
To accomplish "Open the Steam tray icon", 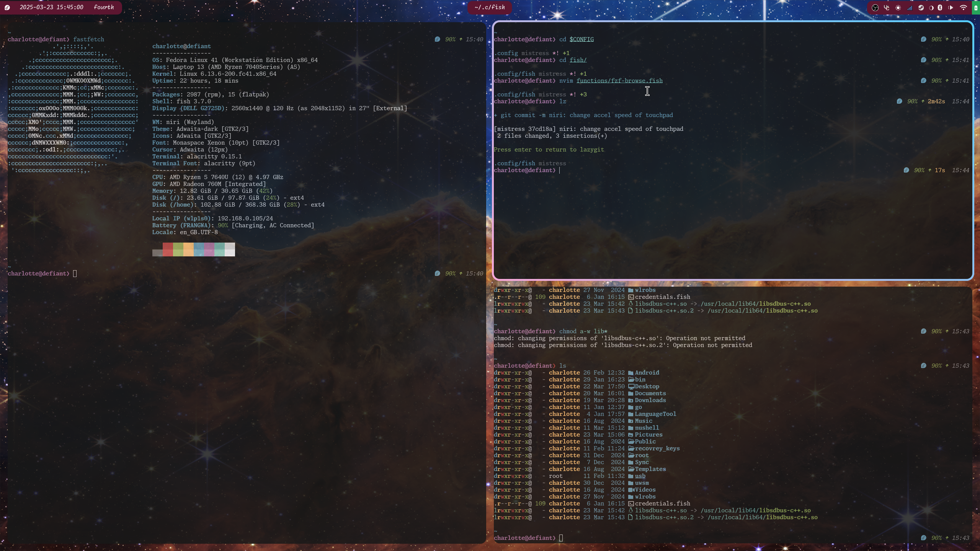I will (921, 8).
